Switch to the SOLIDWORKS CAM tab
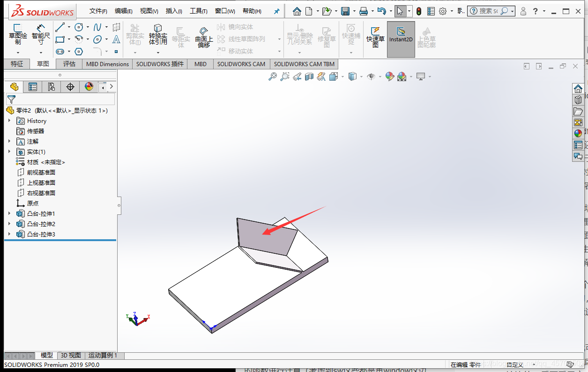 (241, 64)
